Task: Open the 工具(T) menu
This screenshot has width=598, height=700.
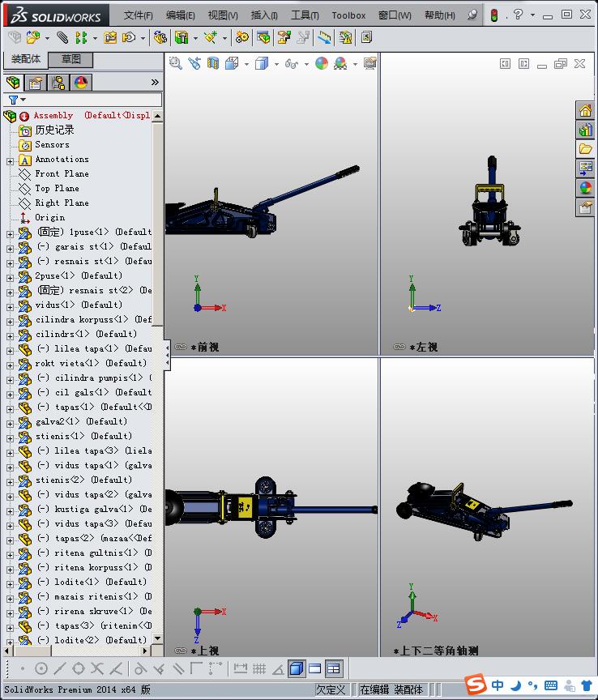Action: [305, 15]
